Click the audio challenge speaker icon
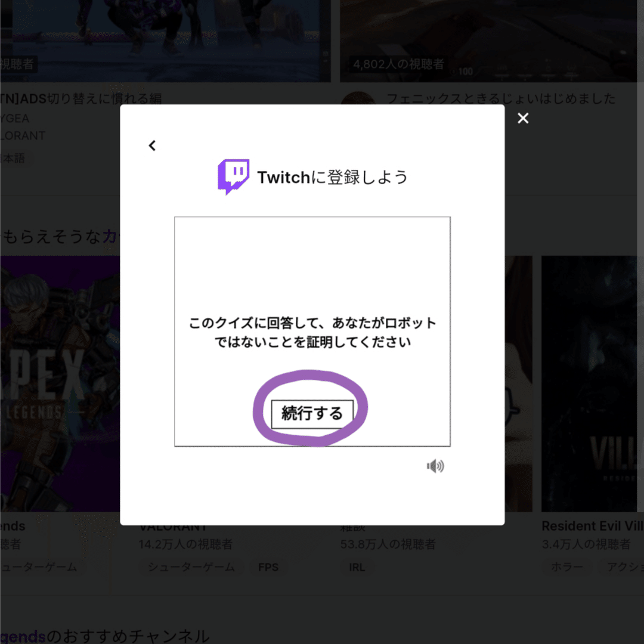The image size is (644, 644). pyautogui.click(x=435, y=466)
